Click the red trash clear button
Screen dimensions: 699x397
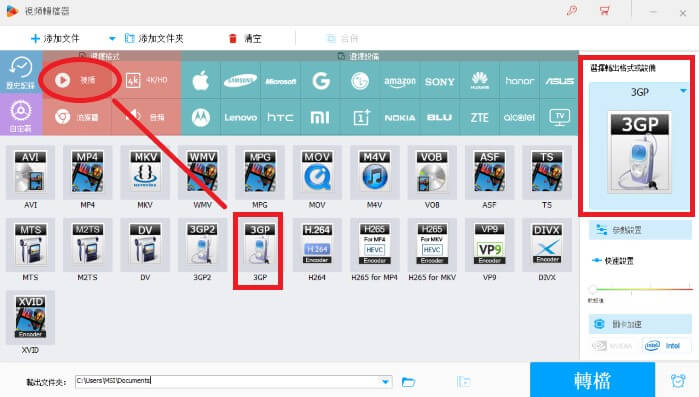click(x=245, y=39)
